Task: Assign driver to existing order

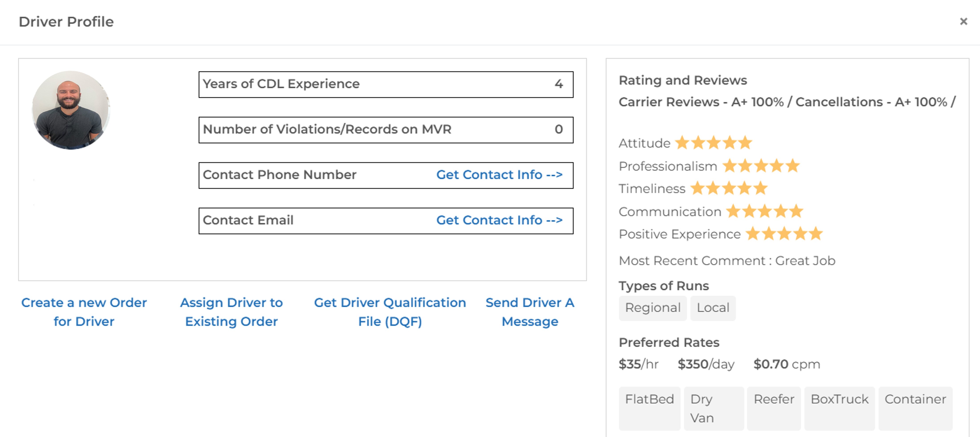Action: coord(231,312)
